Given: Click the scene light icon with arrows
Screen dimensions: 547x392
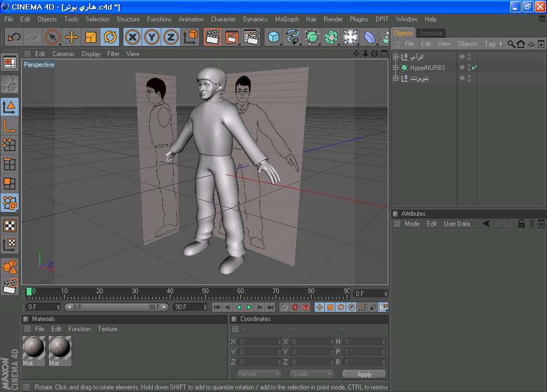Looking at the screenshot, I should point(350,37).
